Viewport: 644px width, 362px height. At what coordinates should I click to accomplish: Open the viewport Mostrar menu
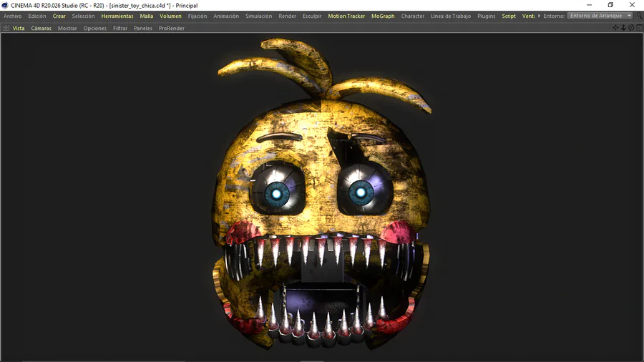point(67,29)
